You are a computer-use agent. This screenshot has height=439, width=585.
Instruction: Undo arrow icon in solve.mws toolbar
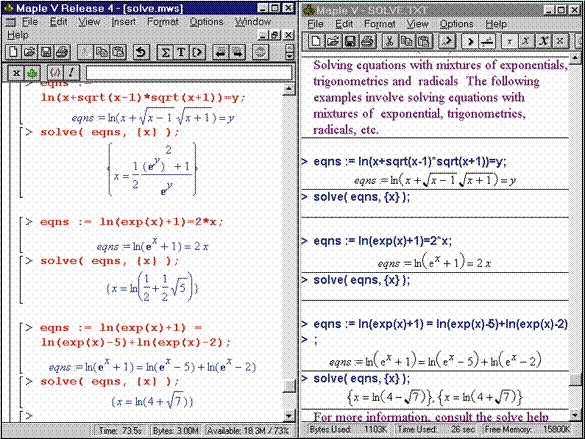click(x=141, y=52)
